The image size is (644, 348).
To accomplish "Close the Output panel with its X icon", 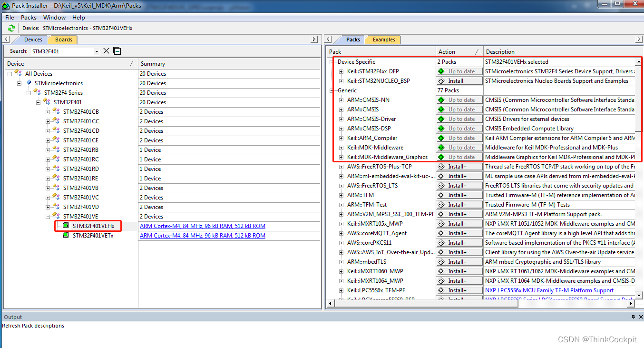I will coord(640,317).
